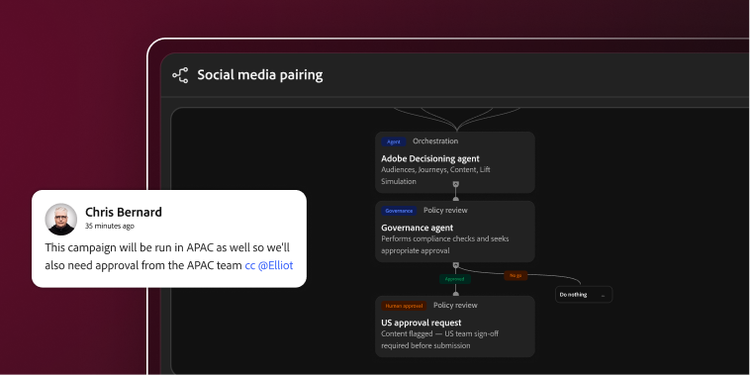Follow the cc @Elliot mention link
The height and width of the screenshot is (375, 750).
[269, 265]
